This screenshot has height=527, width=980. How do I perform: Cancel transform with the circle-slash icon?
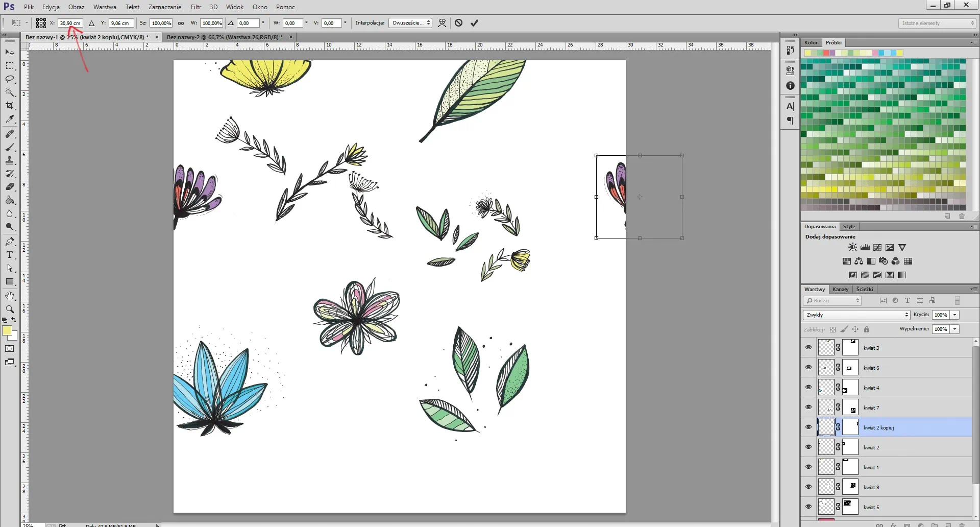tap(458, 23)
